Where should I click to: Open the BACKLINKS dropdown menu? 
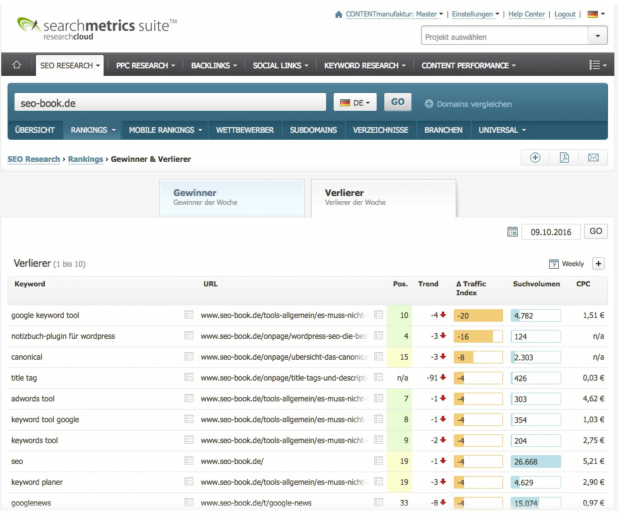click(214, 65)
